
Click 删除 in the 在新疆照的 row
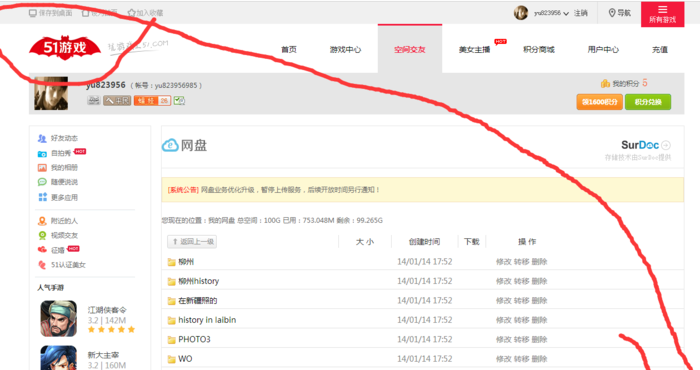point(539,300)
